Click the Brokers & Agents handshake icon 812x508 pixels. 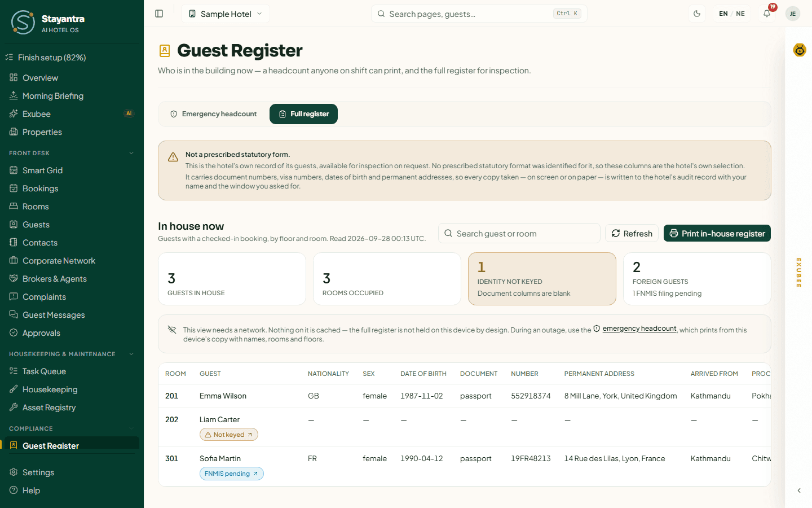click(x=14, y=279)
